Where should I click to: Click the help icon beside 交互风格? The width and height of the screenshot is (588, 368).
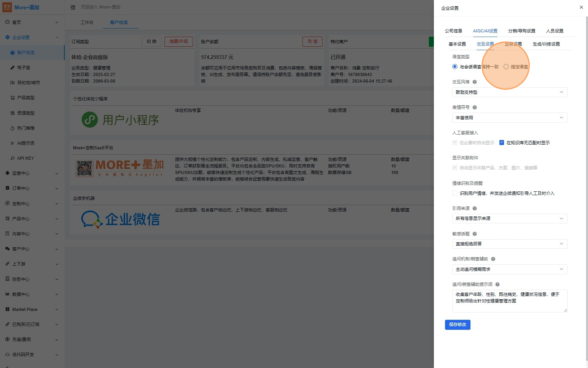[x=475, y=82]
